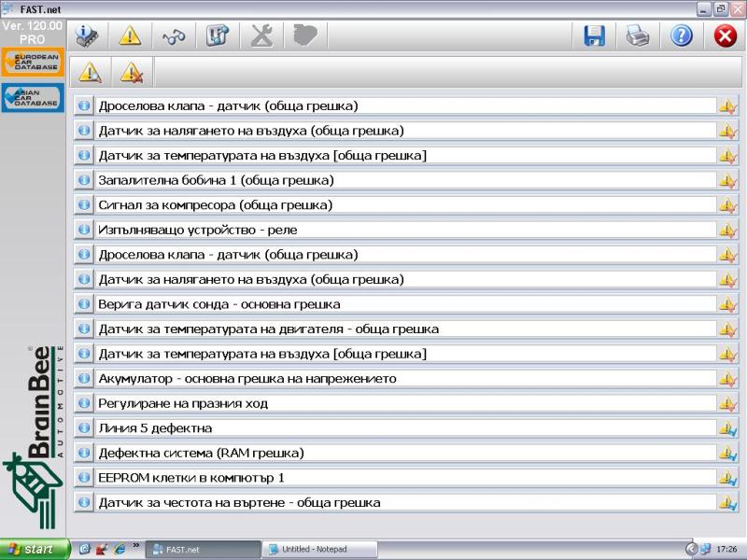Show info for Запалителна бобина 1 error
The height and width of the screenshot is (560, 747).
click(x=82, y=180)
